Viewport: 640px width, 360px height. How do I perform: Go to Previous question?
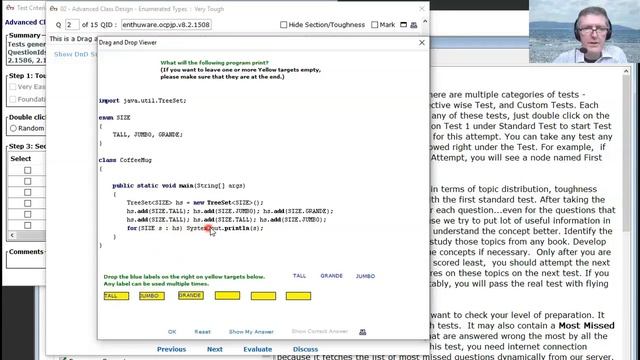coord(171,349)
